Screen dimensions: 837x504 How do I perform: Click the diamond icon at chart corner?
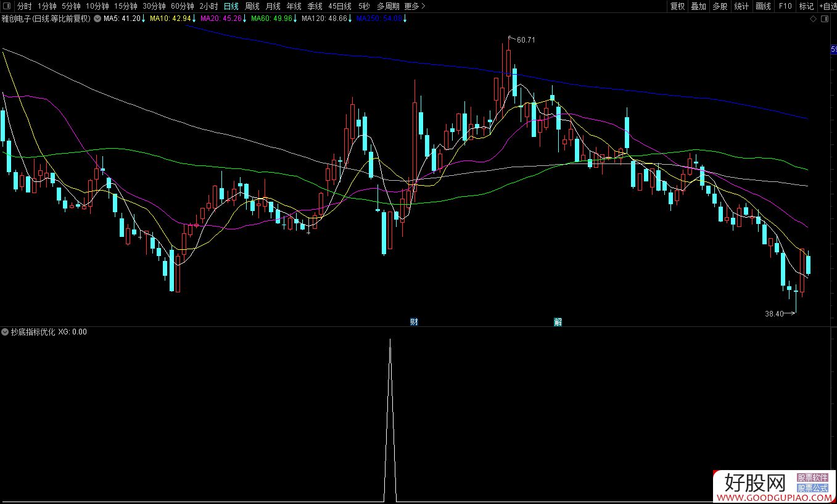[x=814, y=19]
